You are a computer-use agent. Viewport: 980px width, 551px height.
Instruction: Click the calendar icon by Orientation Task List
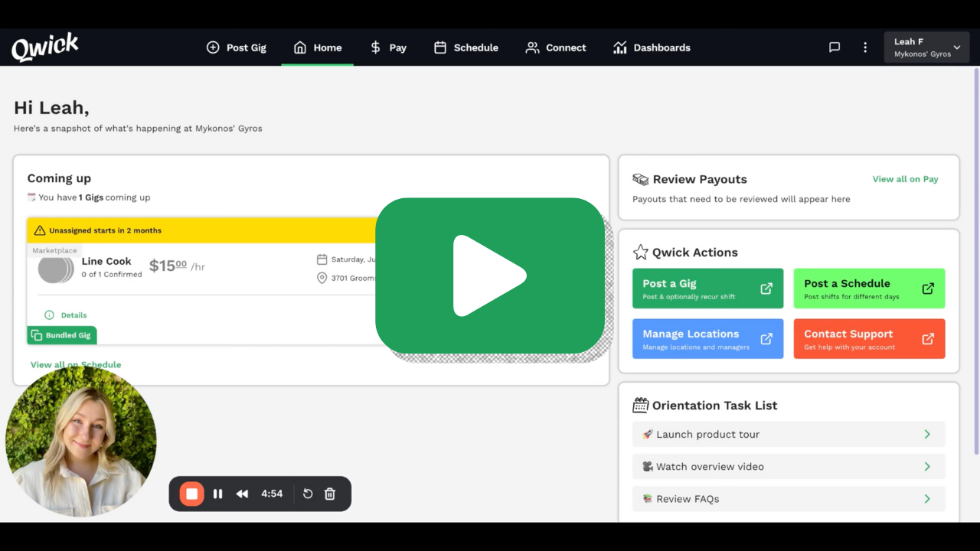[641, 405]
